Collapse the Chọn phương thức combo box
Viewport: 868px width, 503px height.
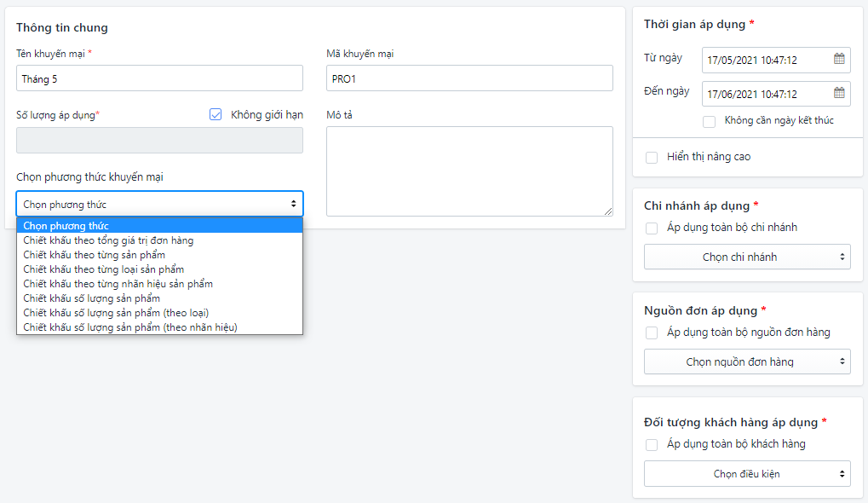(x=159, y=204)
